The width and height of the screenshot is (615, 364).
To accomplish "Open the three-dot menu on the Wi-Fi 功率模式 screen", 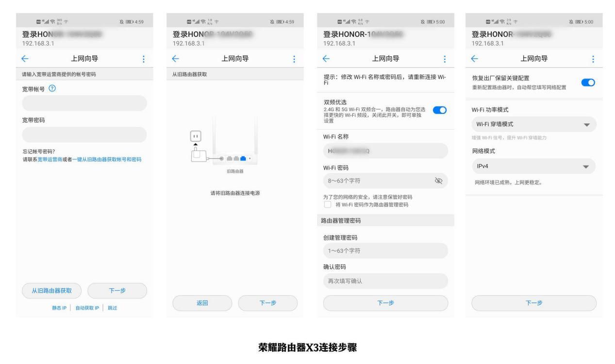I will point(593,59).
